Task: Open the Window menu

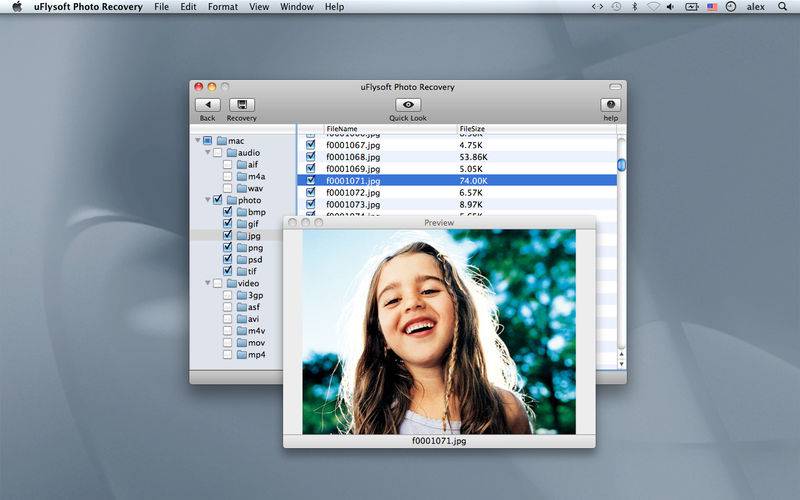Action: pyautogui.click(x=297, y=7)
